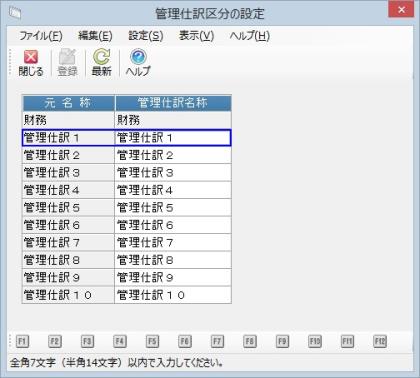Edit 管理仕訳7 in 管理仕訳名称 column
The width and height of the screenshot is (420, 378).
(173, 243)
